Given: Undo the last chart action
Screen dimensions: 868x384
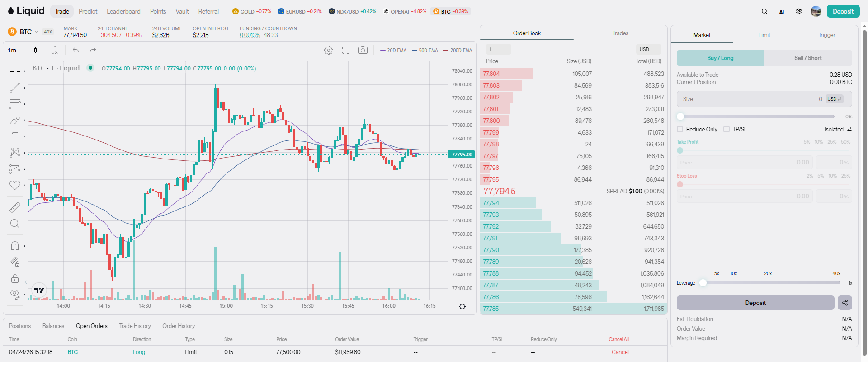Looking at the screenshot, I should 76,50.
